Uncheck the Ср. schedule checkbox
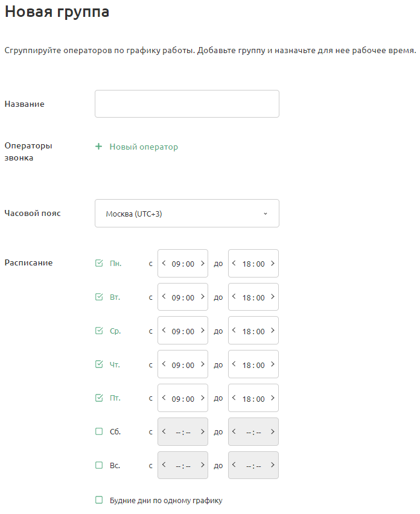This screenshot has height=514, width=420. pyautogui.click(x=99, y=331)
